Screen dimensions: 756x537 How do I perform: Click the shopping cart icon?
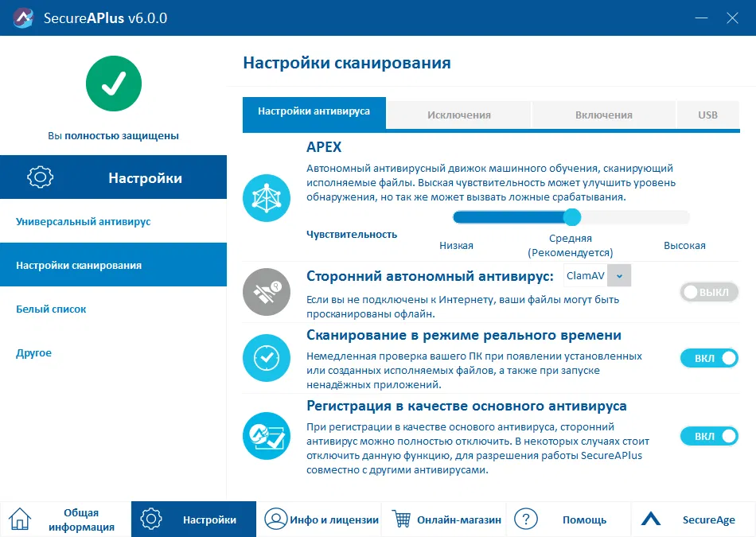401,519
